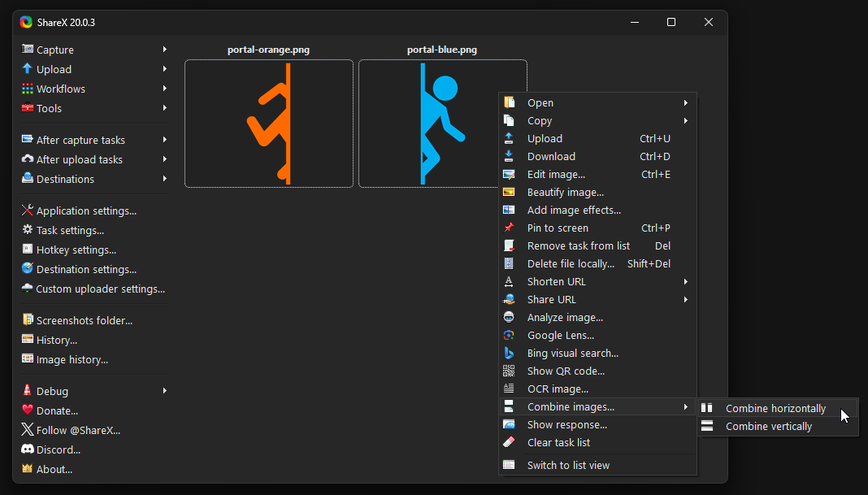Viewport: 868px width, 495px height.
Task: Click the portal-blue.png filename label
Action: tap(442, 50)
